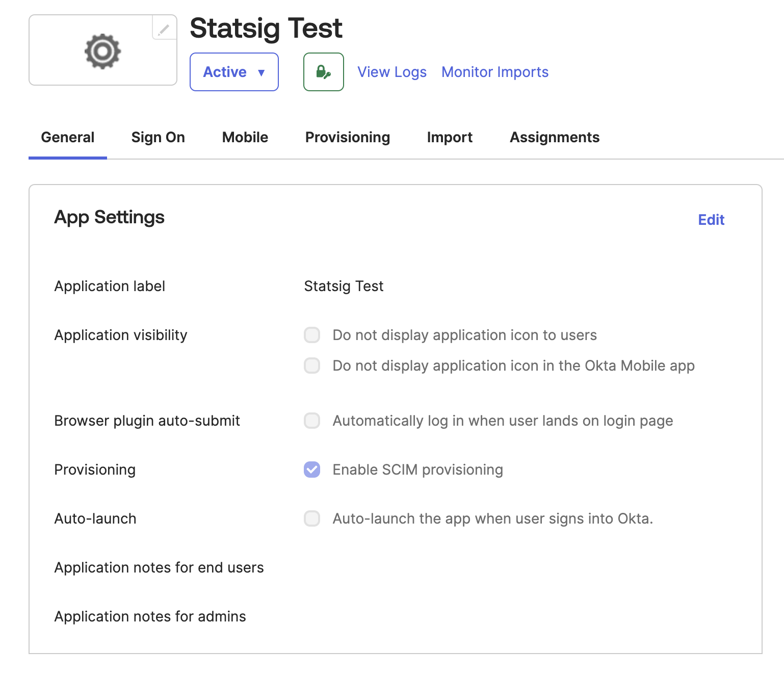Switch to the Sign On tab
The height and width of the screenshot is (676, 784).
[x=158, y=137]
